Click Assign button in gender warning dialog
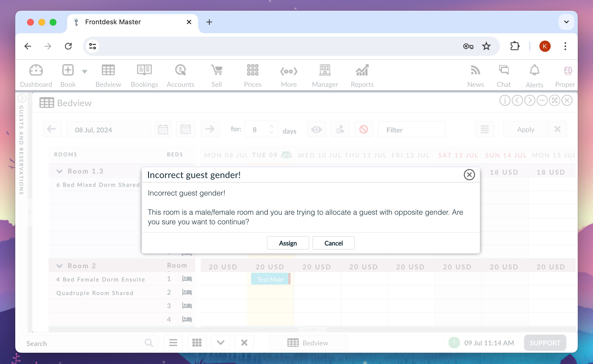The height and width of the screenshot is (364, 593). 287,243
